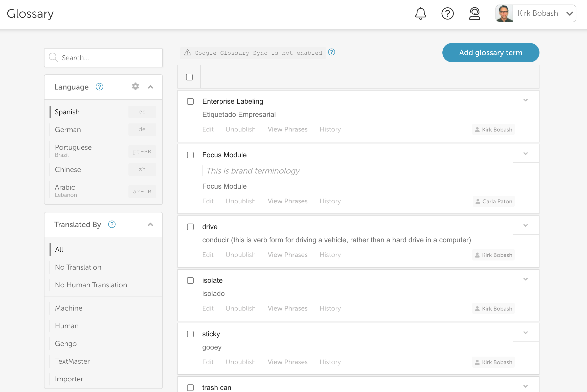Image resolution: width=587 pixels, height=392 pixels.
Task: Open Language settings gear icon
Action: pos(136,86)
